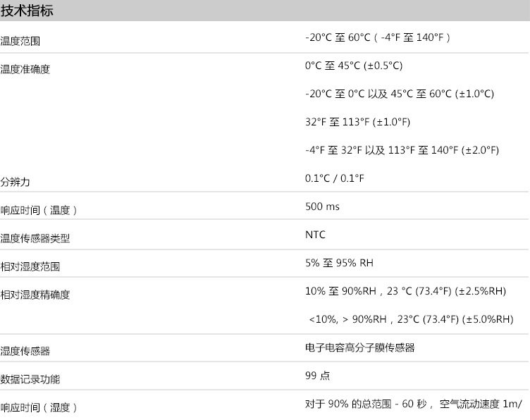Select the -4°F 至 32°F (±2.0°F) accuracy line
Screen dimensions: 530x420
[x=402, y=150]
